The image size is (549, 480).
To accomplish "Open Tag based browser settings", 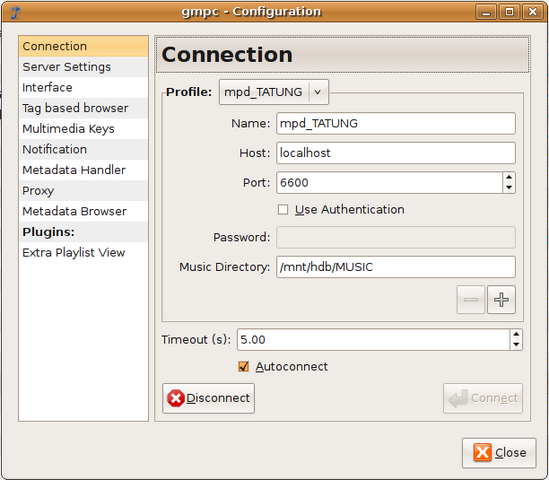I will pyautogui.click(x=84, y=108).
